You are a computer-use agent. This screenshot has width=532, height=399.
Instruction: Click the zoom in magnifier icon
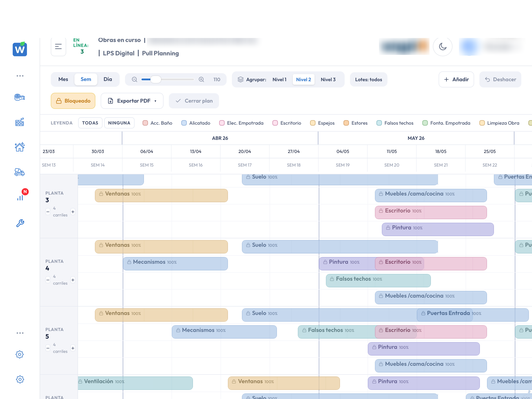[x=201, y=79]
